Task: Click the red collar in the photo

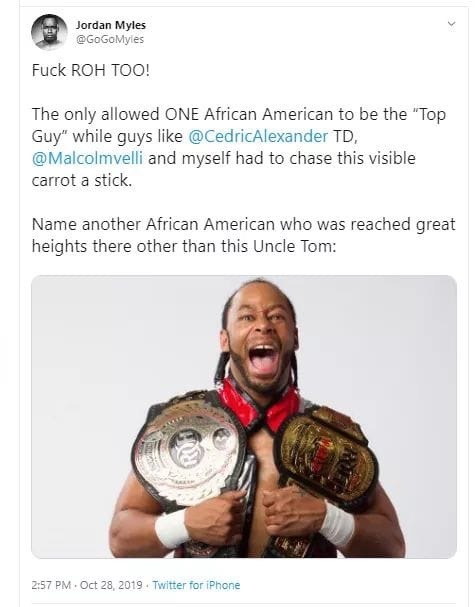Action: pyautogui.click(x=259, y=405)
